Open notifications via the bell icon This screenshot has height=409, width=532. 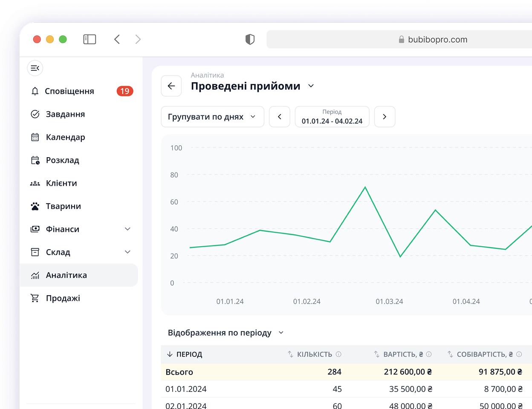35,91
